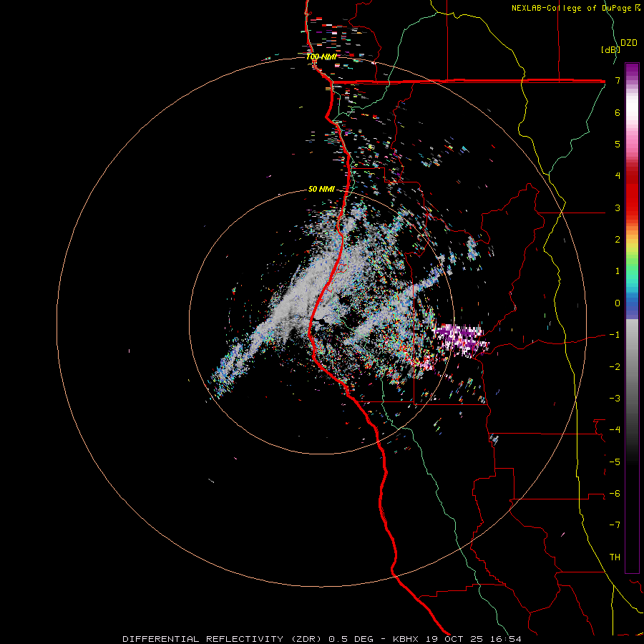
Task: Click the 0 scale value
Action: click(618, 303)
